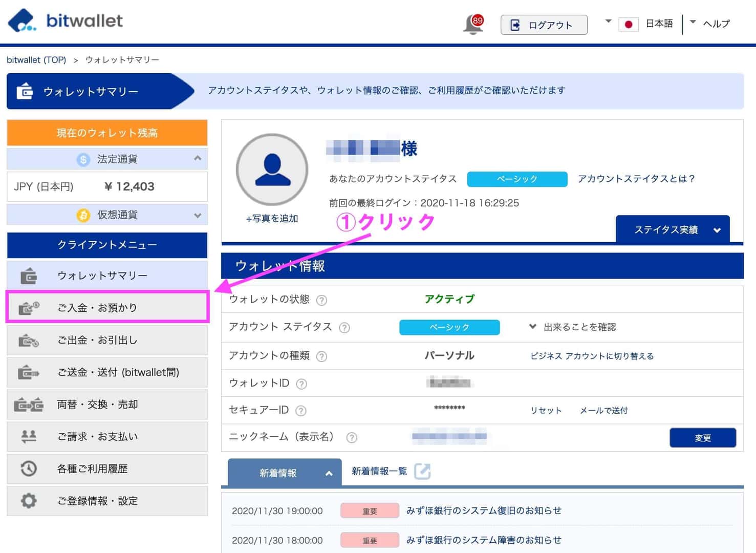Open ご送金・送付 (bitwallet間) menu item
The width and height of the screenshot is (756, 553).
point(107,372)
